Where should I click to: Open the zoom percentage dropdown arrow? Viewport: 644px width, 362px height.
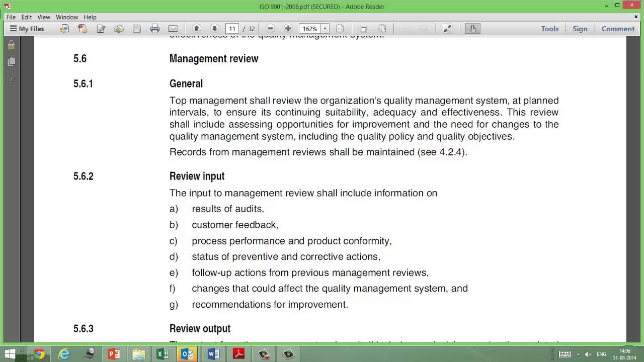tap(325, 29)
